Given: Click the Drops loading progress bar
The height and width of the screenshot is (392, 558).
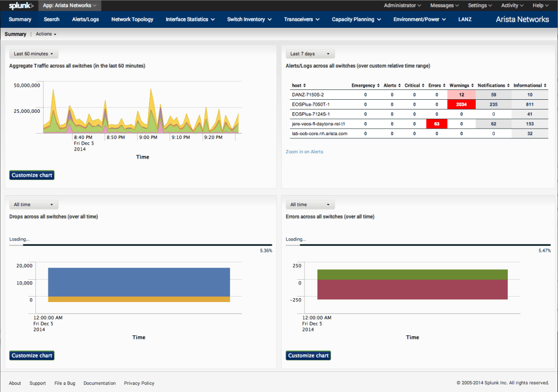Looking at the screenshot, I should pyautogui.click(x=141, y=245).
